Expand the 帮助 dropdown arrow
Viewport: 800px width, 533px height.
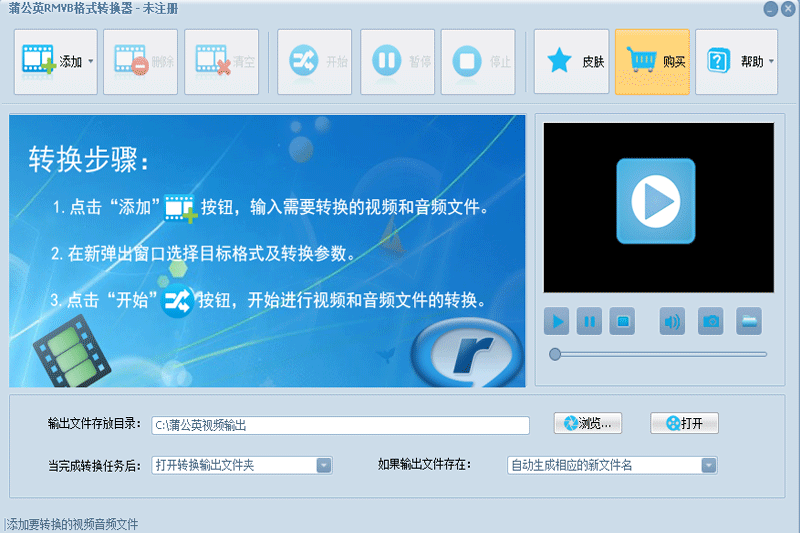click(771, 62)
